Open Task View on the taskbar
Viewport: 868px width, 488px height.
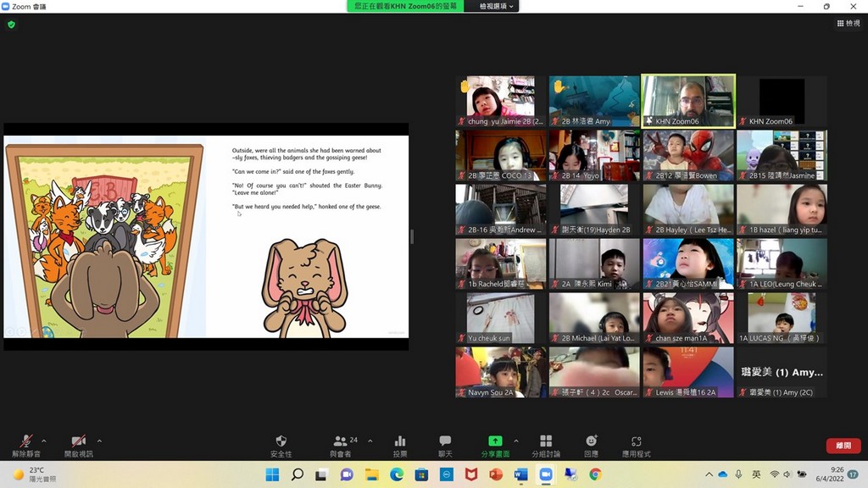pyautogui.click(x=321, y=474)
